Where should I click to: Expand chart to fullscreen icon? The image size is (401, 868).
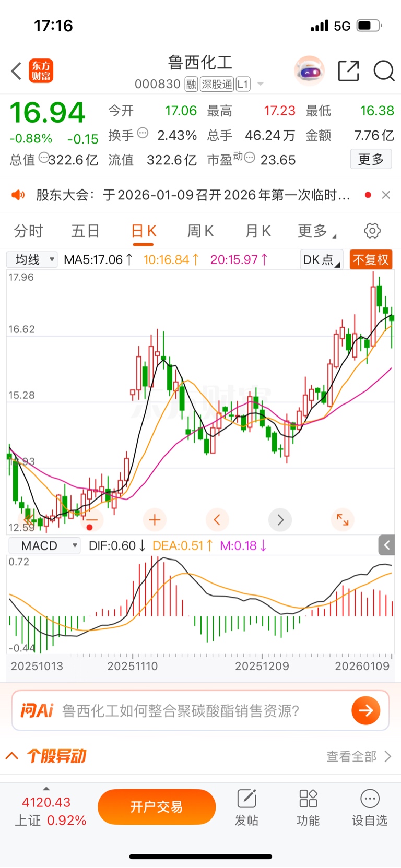pyautogui.click(x=343, y=520)
